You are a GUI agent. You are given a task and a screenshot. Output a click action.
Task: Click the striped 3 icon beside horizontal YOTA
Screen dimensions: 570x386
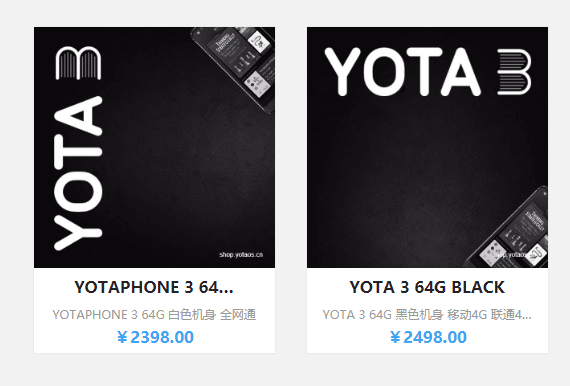(514, 72)
